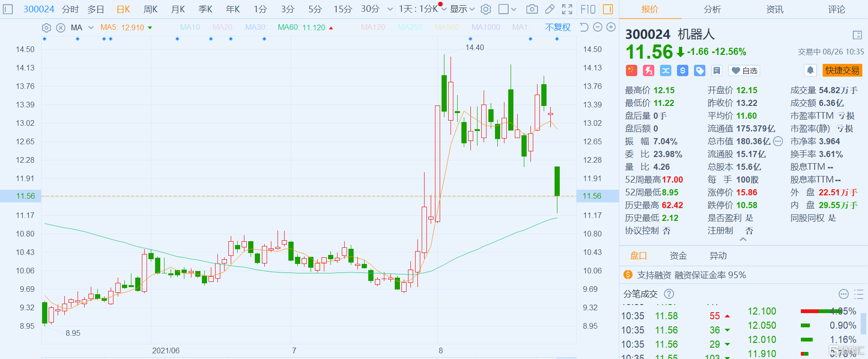Click the price alert bell icon
Screen dimensions: 868x359
tap(810, 70)
